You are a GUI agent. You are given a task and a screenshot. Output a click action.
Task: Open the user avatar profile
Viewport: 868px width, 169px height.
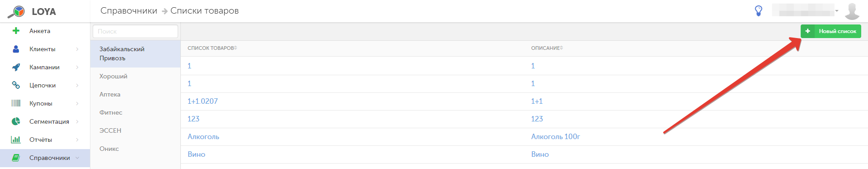tap(852, 11)
